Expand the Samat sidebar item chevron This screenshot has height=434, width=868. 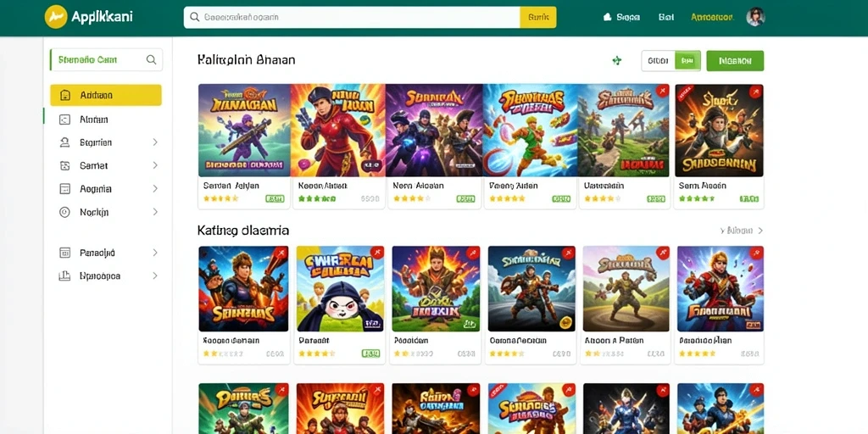(x=155, y=165)
